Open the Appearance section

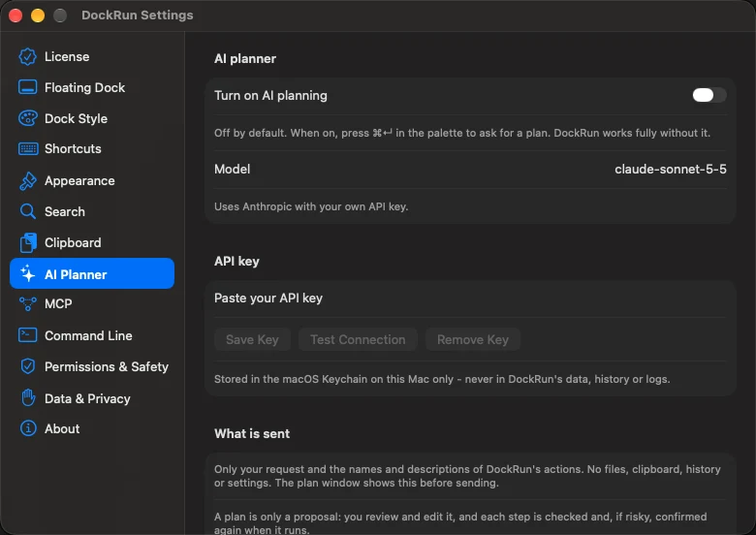[79, 180]
